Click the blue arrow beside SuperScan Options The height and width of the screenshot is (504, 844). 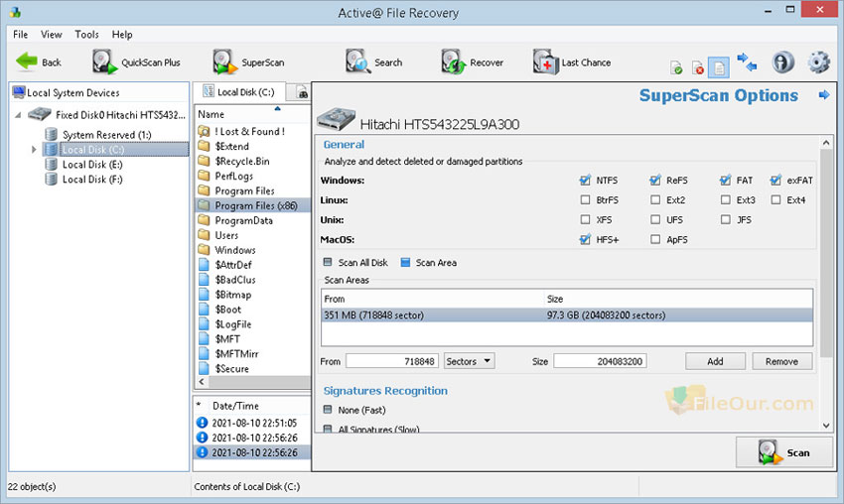pyautogui.click(x=824, y=95)
